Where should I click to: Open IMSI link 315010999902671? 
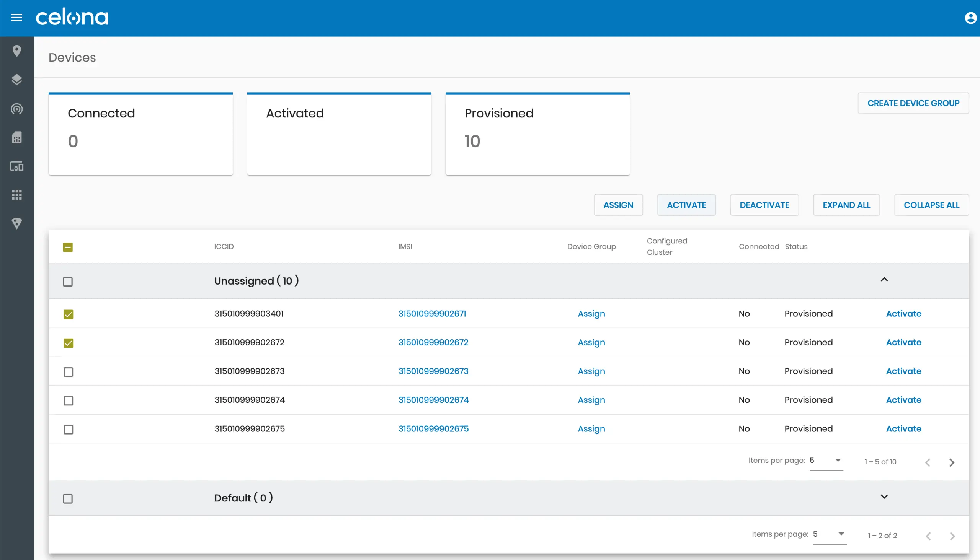pos(432,314)
